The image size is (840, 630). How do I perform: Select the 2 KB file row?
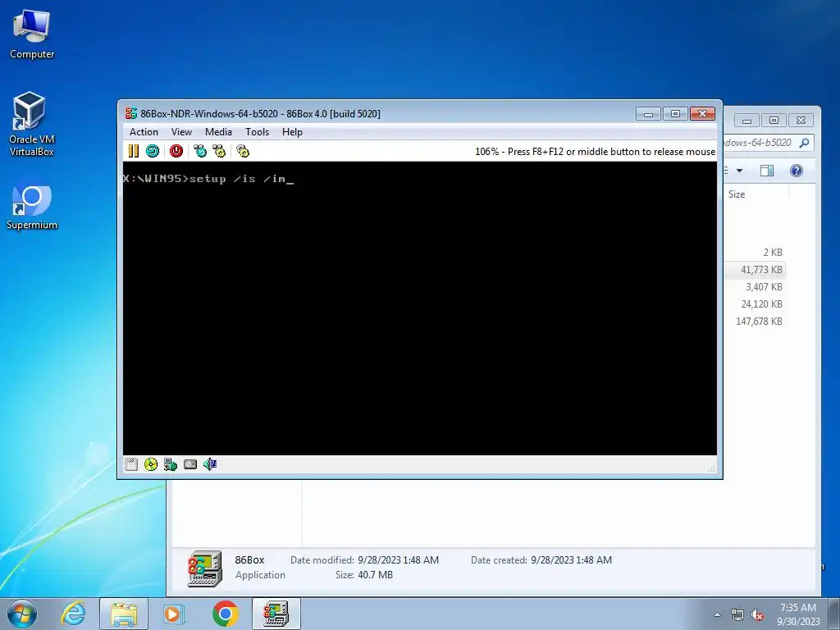755,253
